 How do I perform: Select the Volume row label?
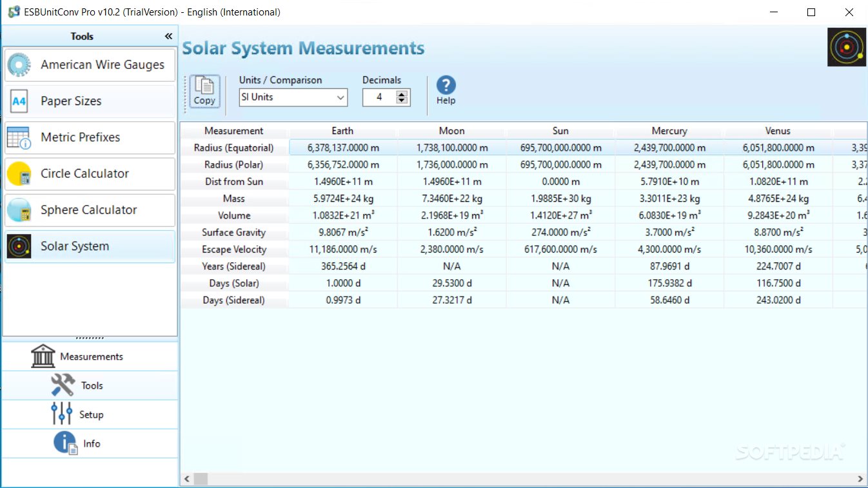pyautogui.click(x=234, y=215)
